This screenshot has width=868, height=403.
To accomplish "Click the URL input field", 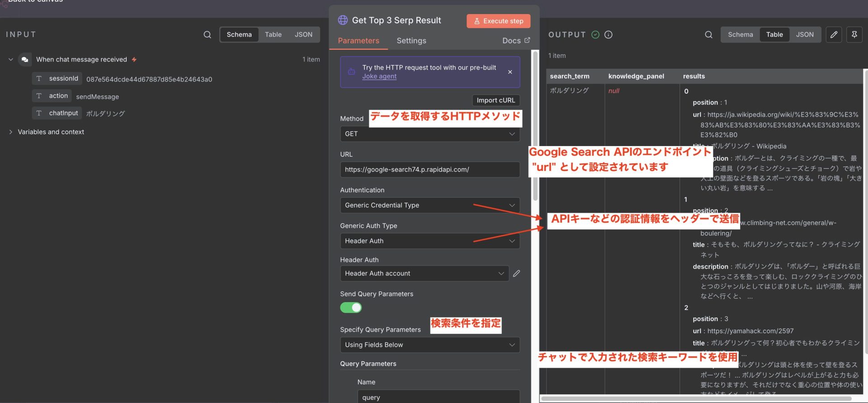I will tap(429, 170).
